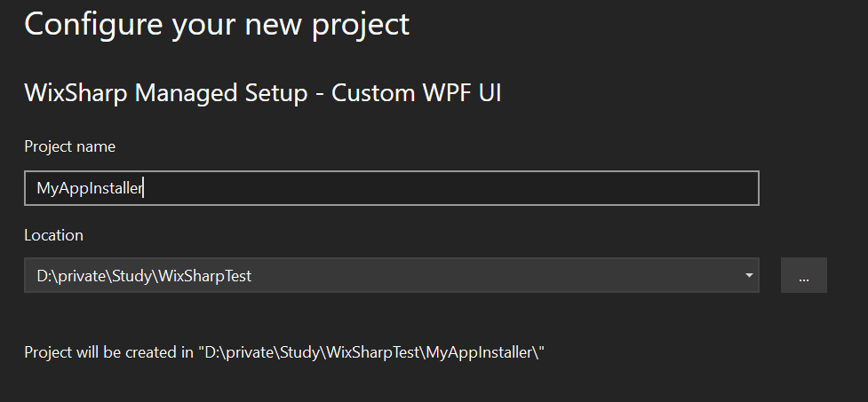Click the word Configure in the page title
Viewport: 868px width, 402px height.
pyautogui.click(x=93, y=26)
